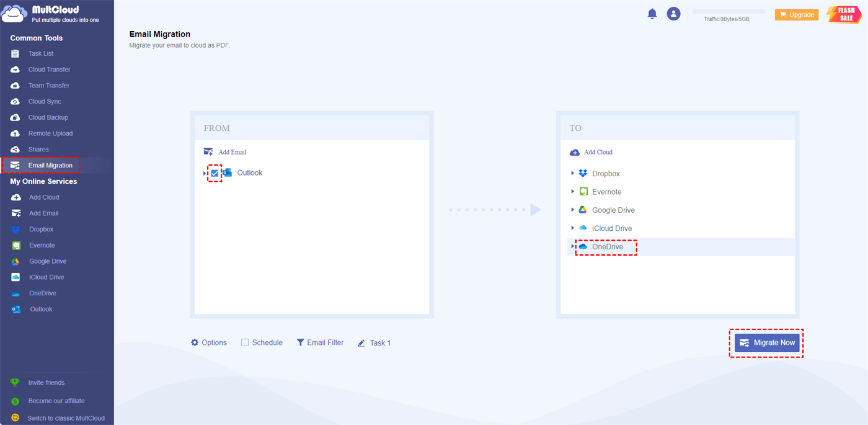
Task: Expand the Outlook tree node
Action: 205,173
